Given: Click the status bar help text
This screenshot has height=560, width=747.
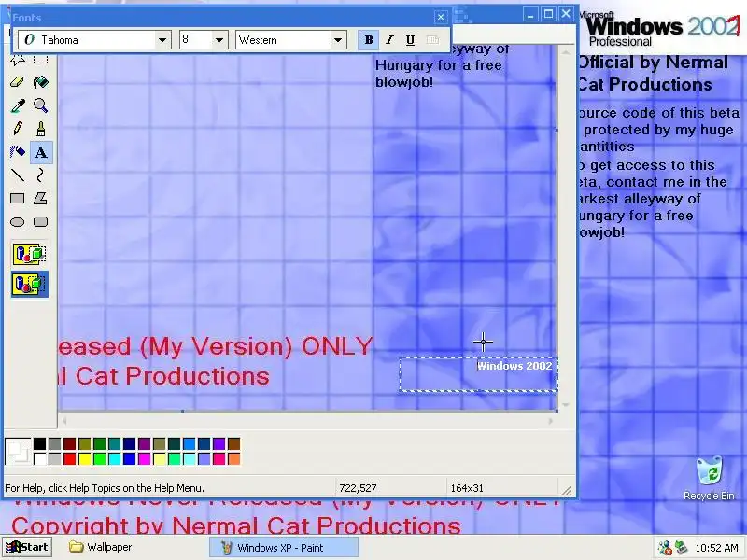Looking at the screenshot, I should (x=105, y=488).
